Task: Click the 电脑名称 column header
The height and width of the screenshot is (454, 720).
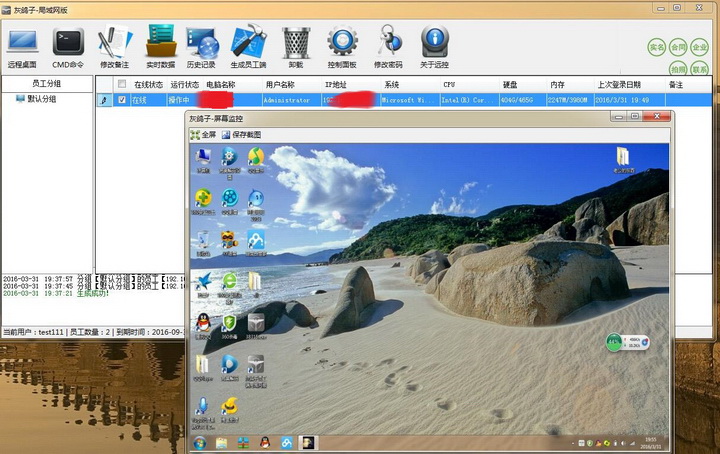Action: [221, 84]
